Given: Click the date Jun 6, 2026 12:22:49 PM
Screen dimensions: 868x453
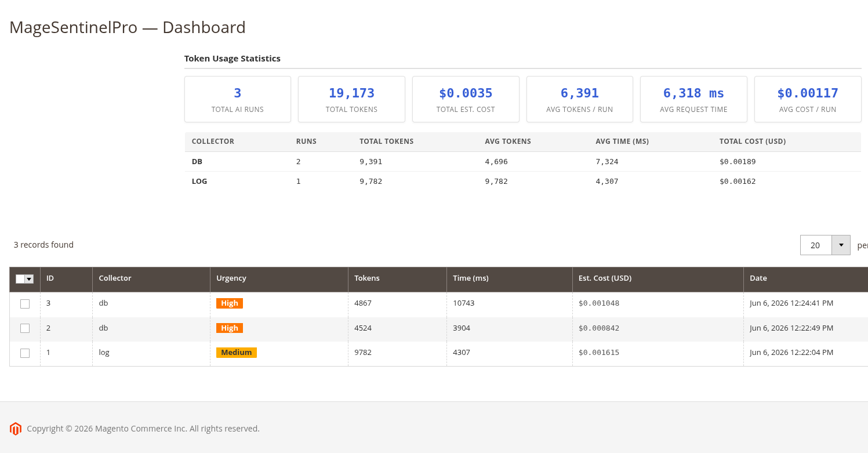Looking at the screenshot, I should (791, 328).
